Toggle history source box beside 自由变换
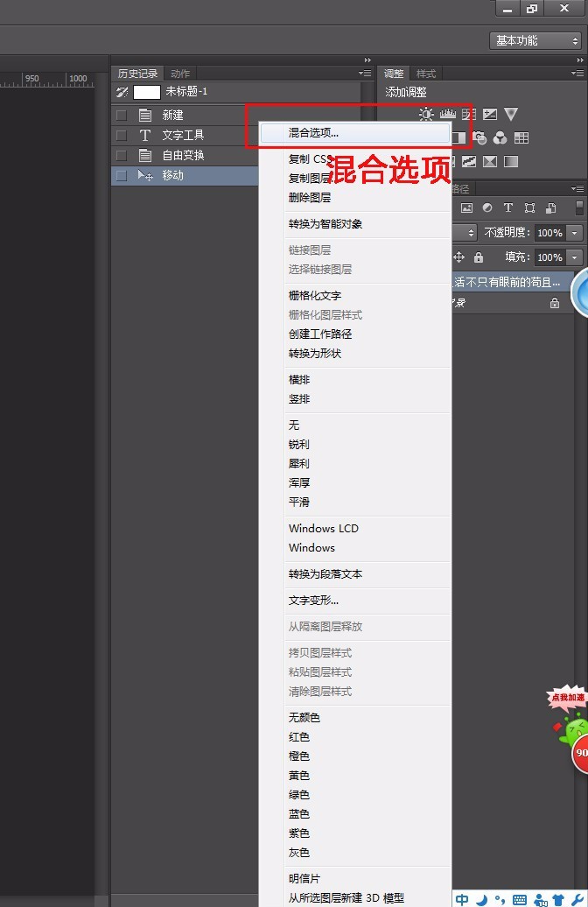This screenshot has height=907, width=588. point(122,156)
